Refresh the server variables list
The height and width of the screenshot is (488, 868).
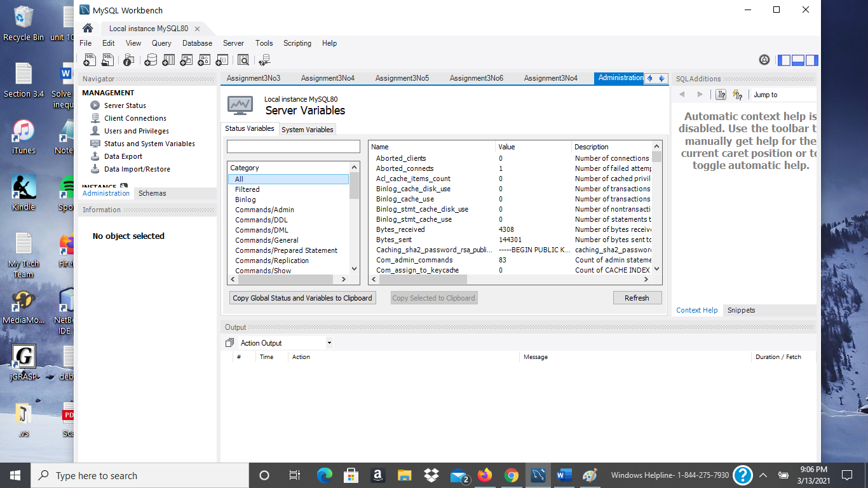tap(637, 297)
